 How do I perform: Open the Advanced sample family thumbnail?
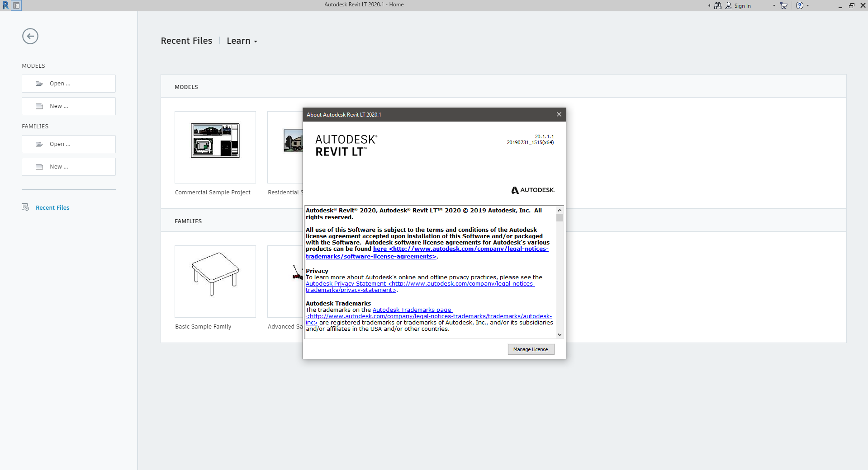(x=285, y=282)
